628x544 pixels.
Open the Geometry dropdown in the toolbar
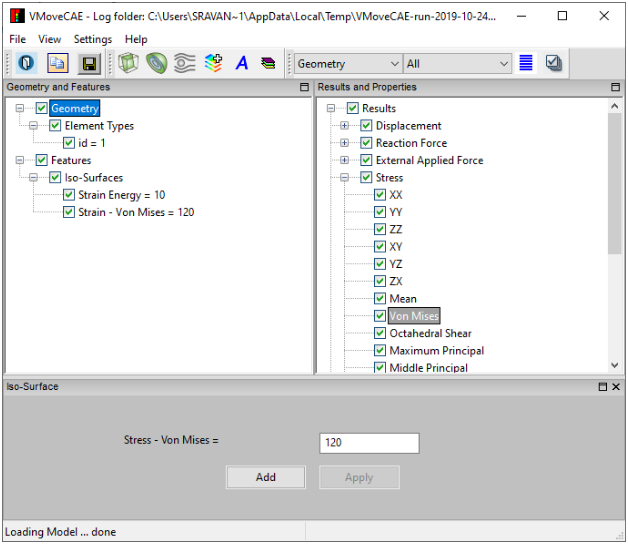[x=347, y=64]
